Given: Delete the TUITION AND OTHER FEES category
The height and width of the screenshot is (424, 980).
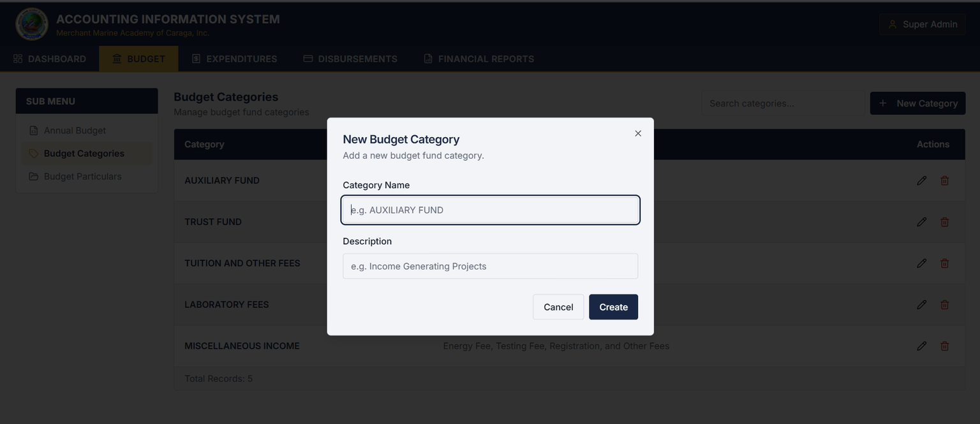Looking at the screenshot, I should [944, 263].
